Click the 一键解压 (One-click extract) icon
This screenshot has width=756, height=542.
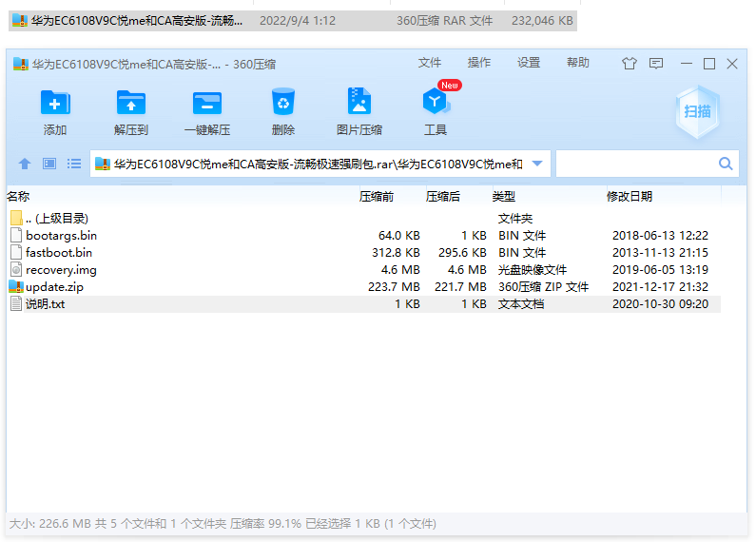coord(206,104)
